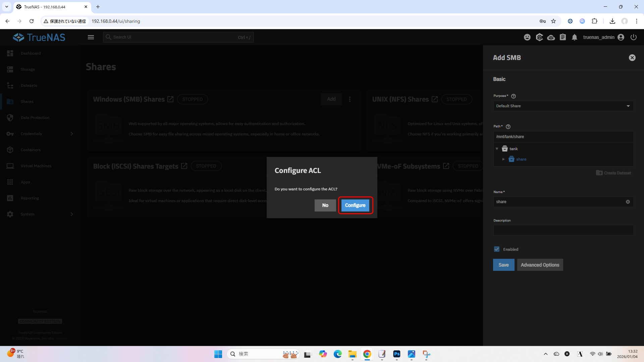Open the alerts bell icon

click(575, 37)
